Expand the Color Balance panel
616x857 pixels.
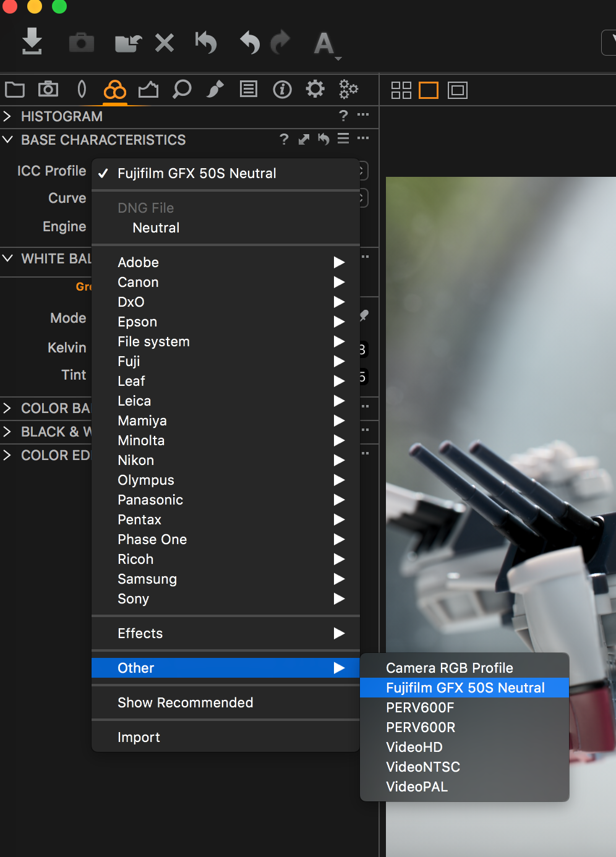[x=7, y=408]
